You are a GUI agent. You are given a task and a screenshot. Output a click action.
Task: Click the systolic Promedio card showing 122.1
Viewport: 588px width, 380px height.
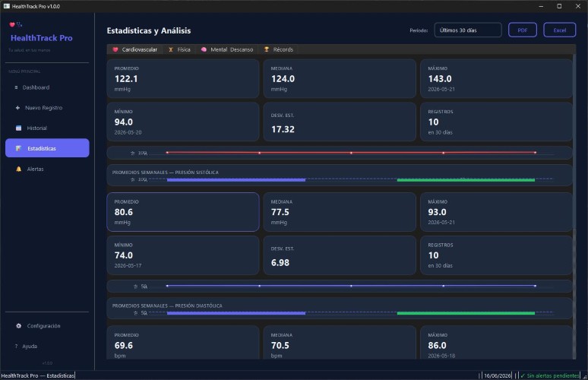[183, 78]
